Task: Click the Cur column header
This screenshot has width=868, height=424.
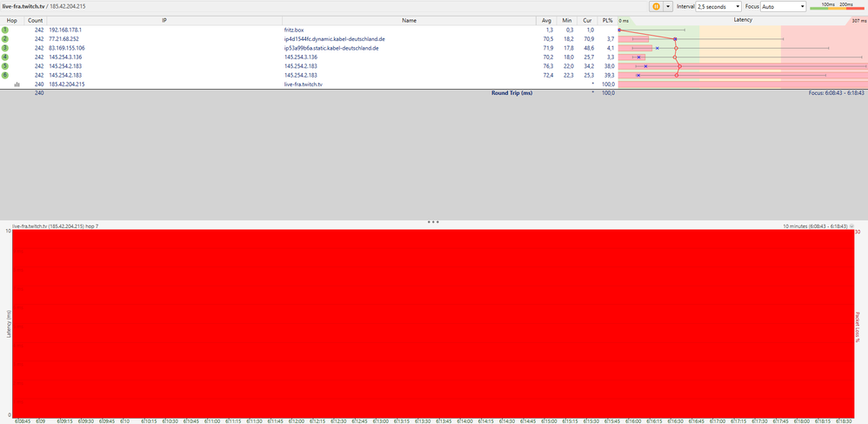Action: (587, 21)
